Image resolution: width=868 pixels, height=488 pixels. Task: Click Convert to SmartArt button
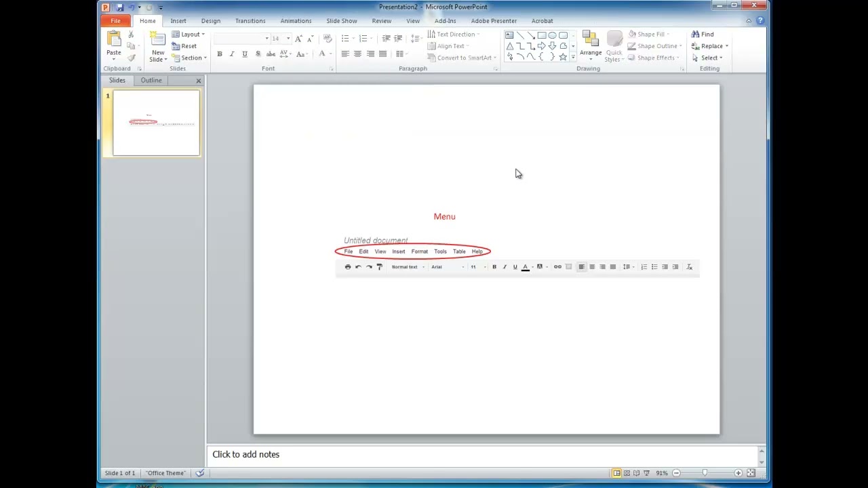(461, 58)
